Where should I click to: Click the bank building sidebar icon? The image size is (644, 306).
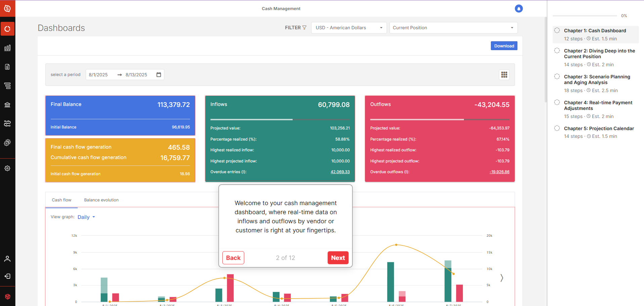[x=7, y=105]
